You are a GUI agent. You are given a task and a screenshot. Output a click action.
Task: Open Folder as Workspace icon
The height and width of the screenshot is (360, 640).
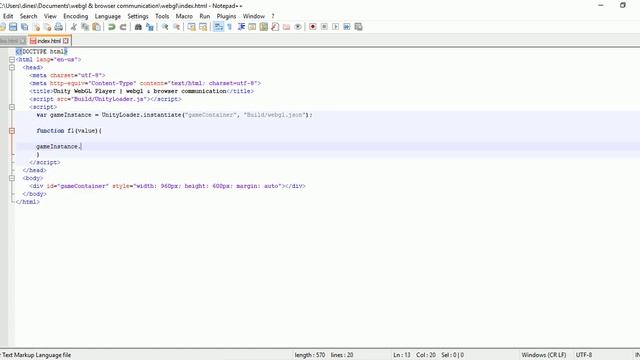(287, 27)
